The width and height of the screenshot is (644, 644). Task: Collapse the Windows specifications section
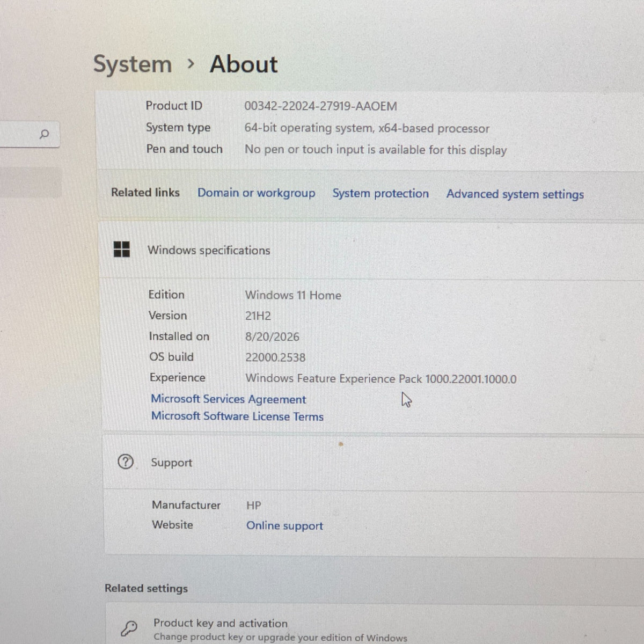[x=371, y=250]
